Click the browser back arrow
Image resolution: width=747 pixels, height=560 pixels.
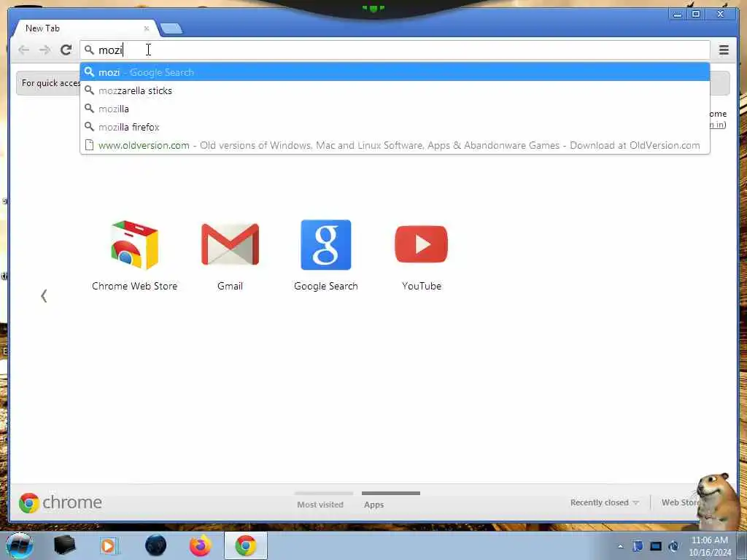point(23,50)
